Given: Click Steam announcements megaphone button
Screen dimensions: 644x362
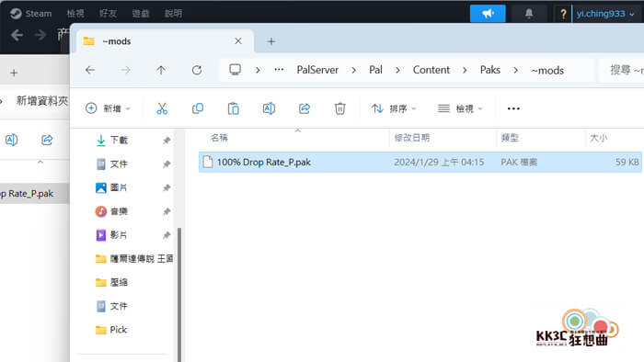Looking at the screenshot, I should pos(488,14).
